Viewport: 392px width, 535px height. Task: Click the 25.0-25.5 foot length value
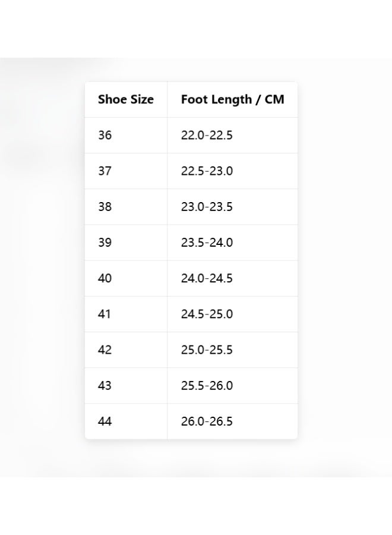point(207,350)
